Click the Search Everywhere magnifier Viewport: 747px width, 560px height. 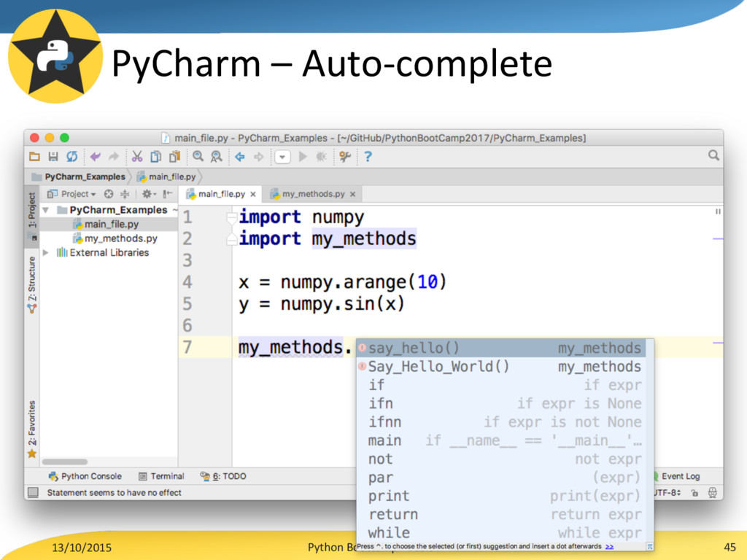coord(713,156)
